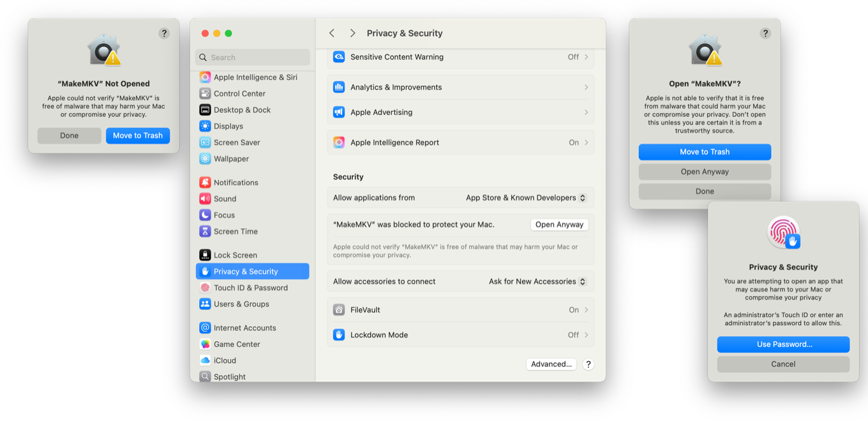The image size is (868, 421).
Task: Click the Touch ID fingerprint icon in dialog
Action: click(x=783, y=232)
